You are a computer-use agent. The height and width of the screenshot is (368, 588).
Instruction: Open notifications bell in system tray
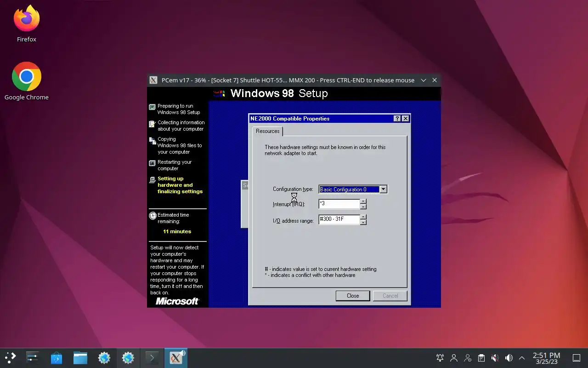[440, 358]
